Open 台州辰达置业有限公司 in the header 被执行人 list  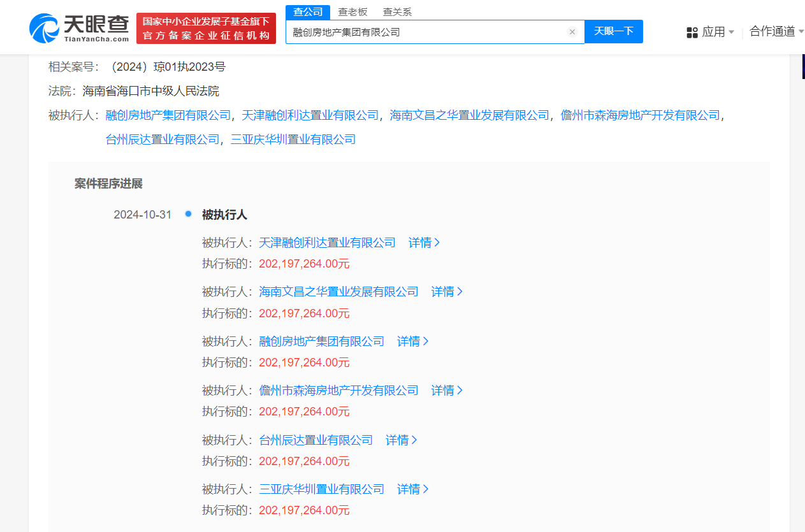click(x=163, y=139)
